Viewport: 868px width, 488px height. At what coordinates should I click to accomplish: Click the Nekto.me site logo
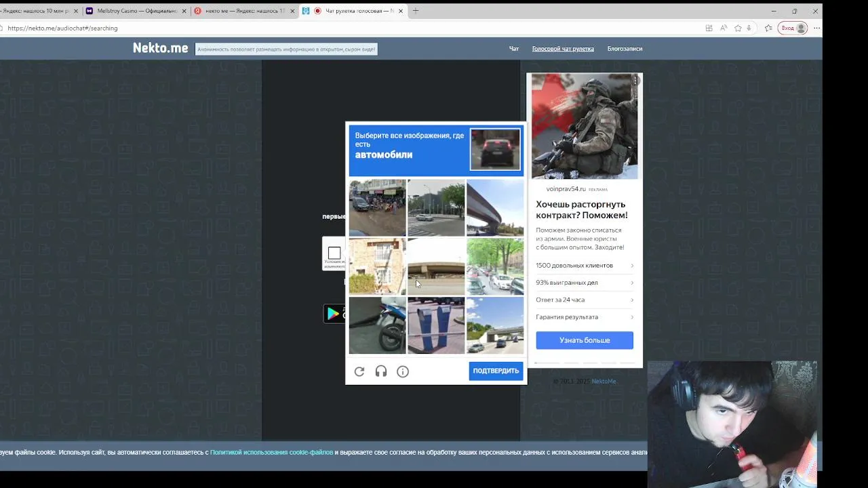click(x=160, y=48)
